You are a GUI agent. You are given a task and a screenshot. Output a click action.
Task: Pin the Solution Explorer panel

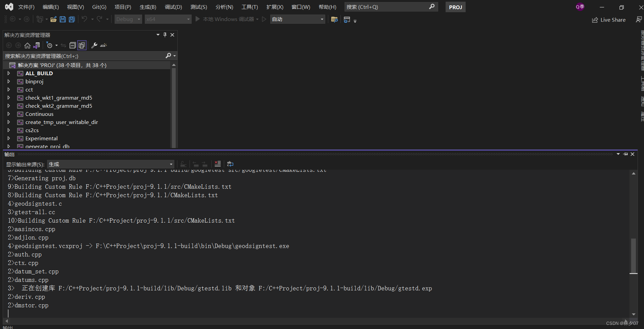point(165,35)
